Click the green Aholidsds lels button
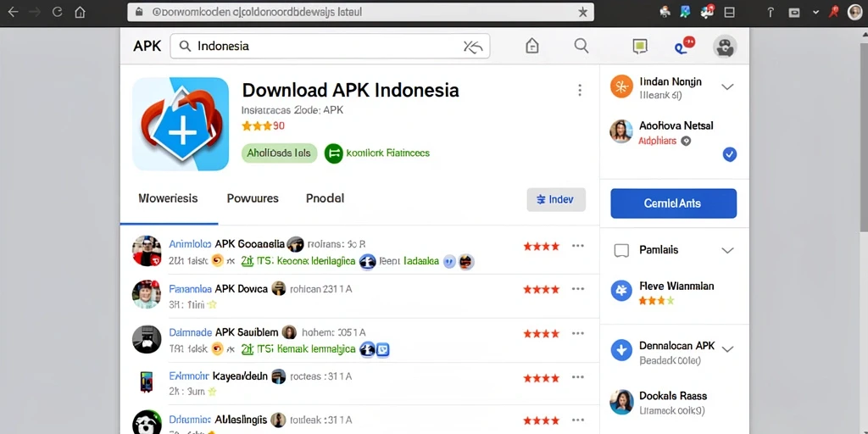 click(279, 153)
